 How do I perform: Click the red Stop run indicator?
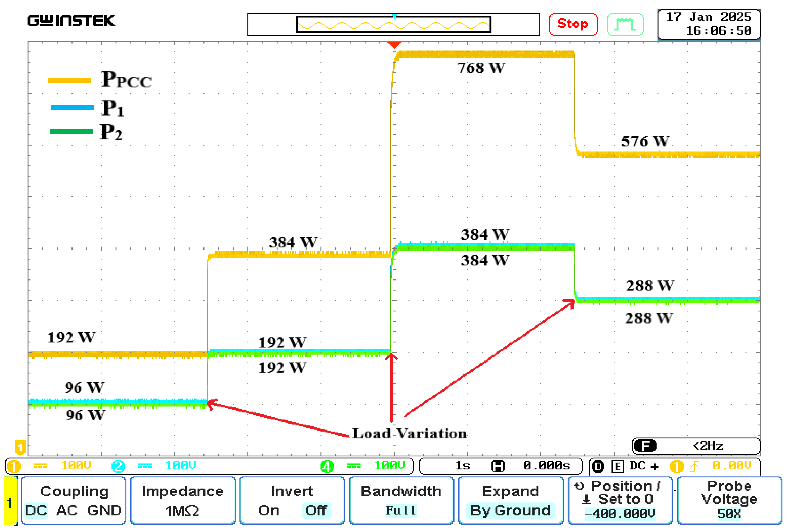(573, 24)
